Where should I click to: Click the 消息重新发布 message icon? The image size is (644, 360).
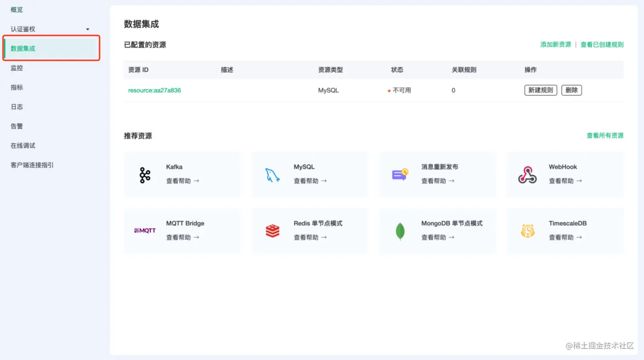399,174
